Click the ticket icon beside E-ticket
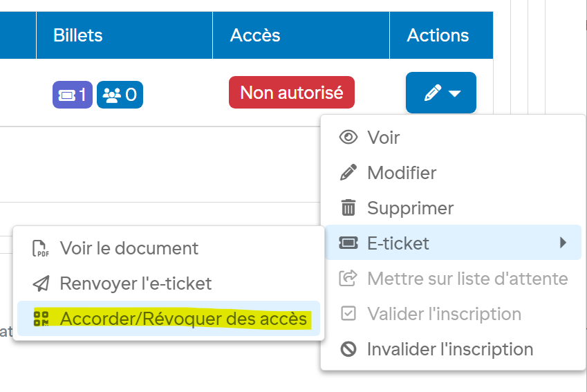Screen dimensions: 587x392 click(348, 243)
